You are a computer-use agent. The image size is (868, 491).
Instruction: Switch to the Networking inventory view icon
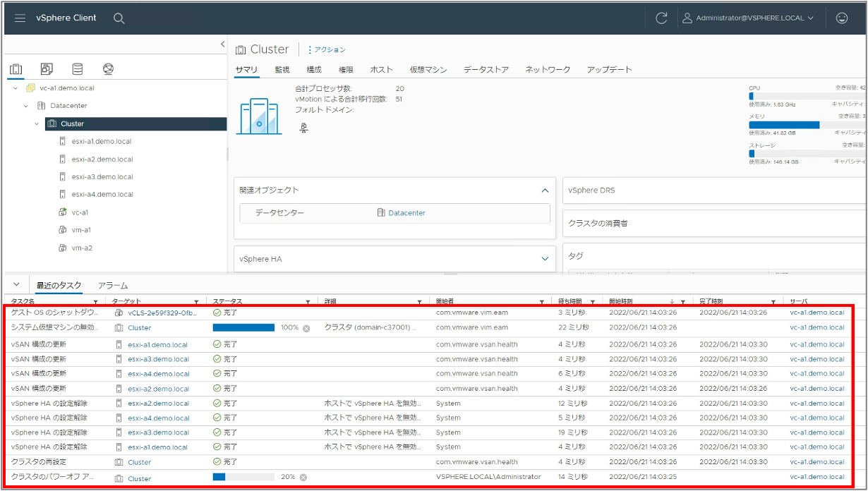[x=108, y=69]
